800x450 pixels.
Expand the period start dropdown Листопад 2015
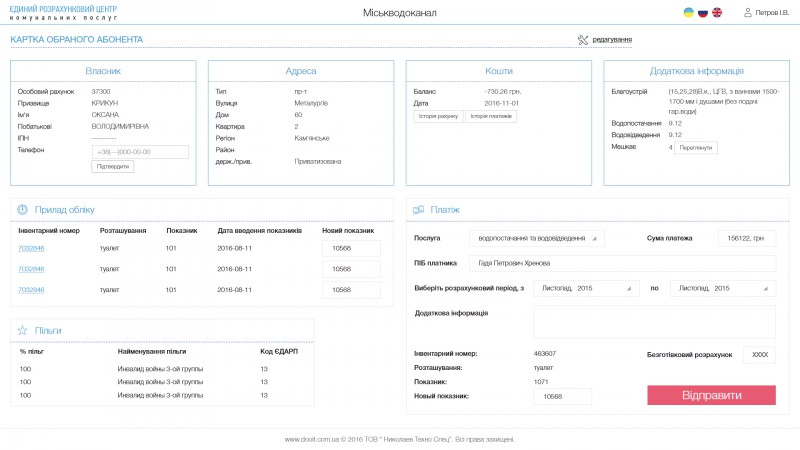coord(586,288)
